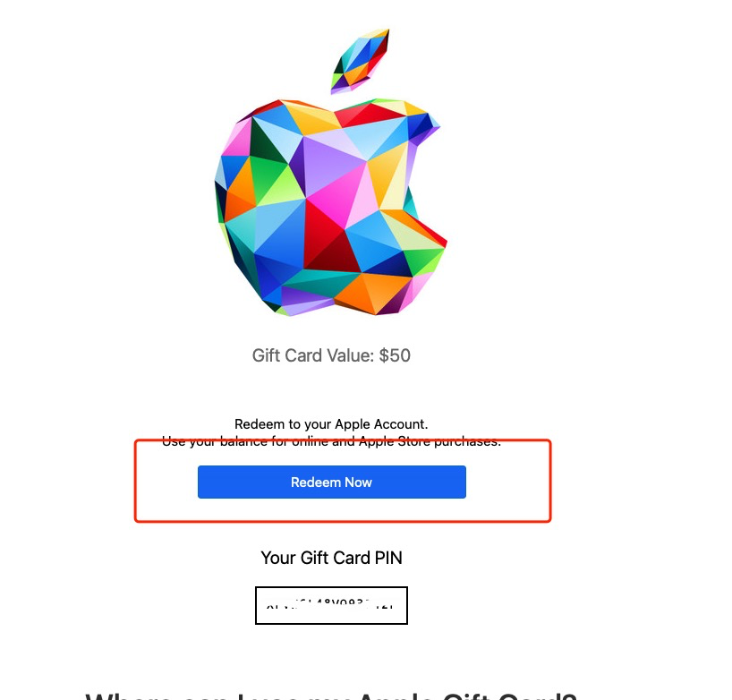732x700 pixels.
Task: Click the words Apple Account in the redeem line
Action: click(381, 424)
